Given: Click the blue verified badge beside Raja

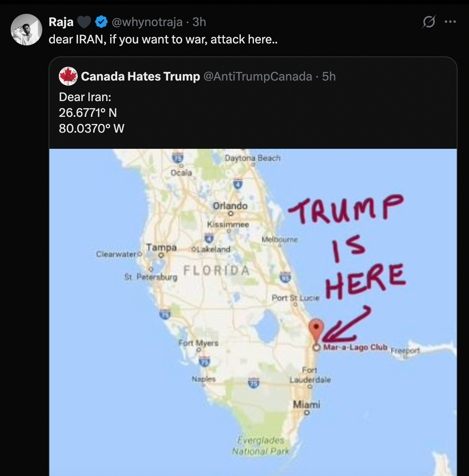Looking at the screenshot, I should [101, 22].
